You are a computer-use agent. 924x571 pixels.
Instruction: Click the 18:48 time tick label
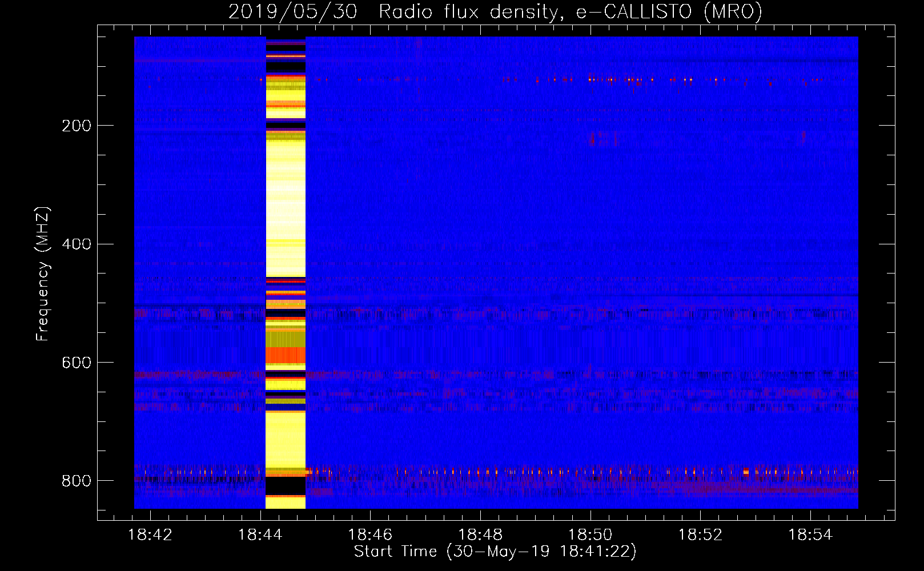pyautogui.click(x=480, y=535)
